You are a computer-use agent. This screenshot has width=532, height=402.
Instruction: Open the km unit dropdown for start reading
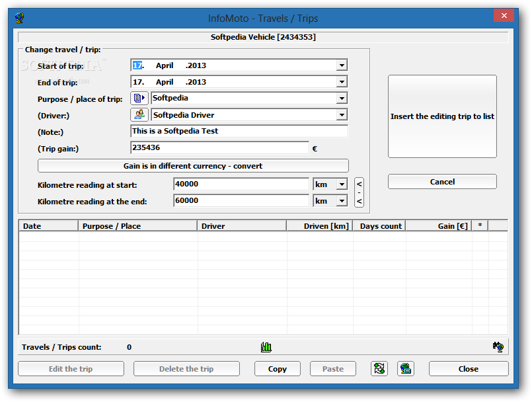(x=342, y=184)
